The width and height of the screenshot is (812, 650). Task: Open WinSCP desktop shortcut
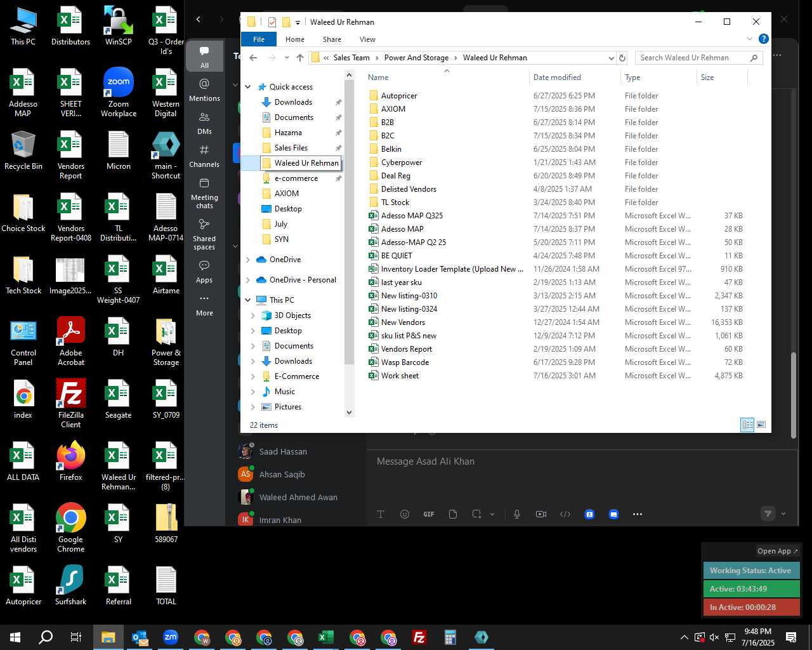(x=119, y=26)
